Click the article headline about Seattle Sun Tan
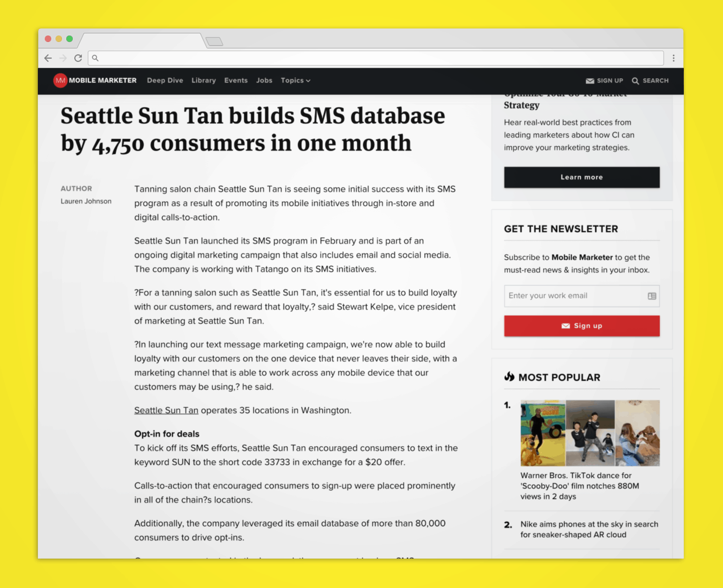Image resolution: width=723 pixels, height=588 pixels. [x=253, y=129]
